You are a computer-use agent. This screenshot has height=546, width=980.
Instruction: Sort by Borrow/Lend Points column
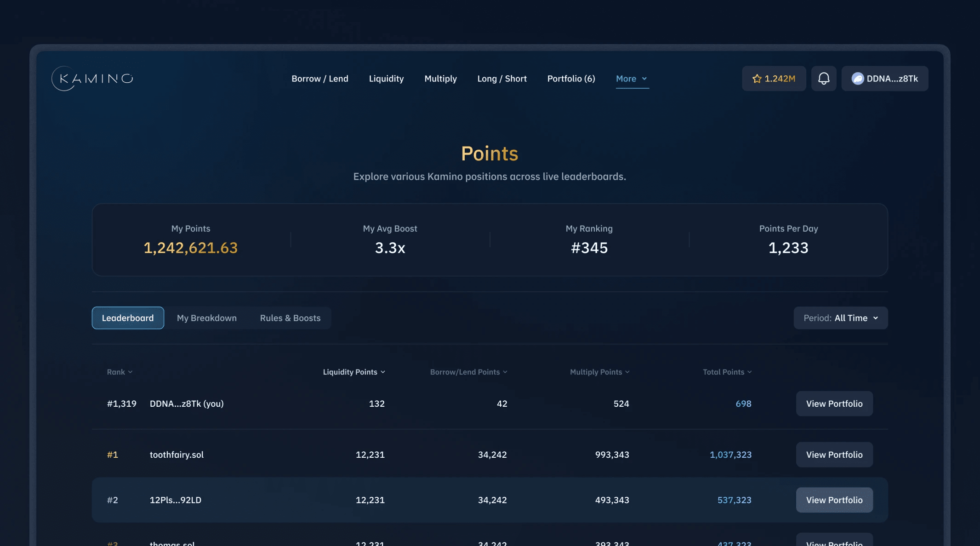[469, 372]
